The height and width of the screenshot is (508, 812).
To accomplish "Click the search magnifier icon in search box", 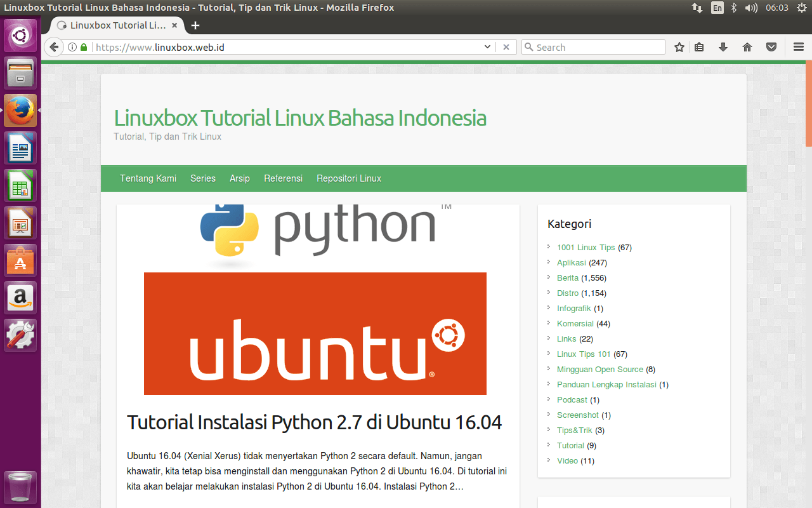I will coord(528,47).
